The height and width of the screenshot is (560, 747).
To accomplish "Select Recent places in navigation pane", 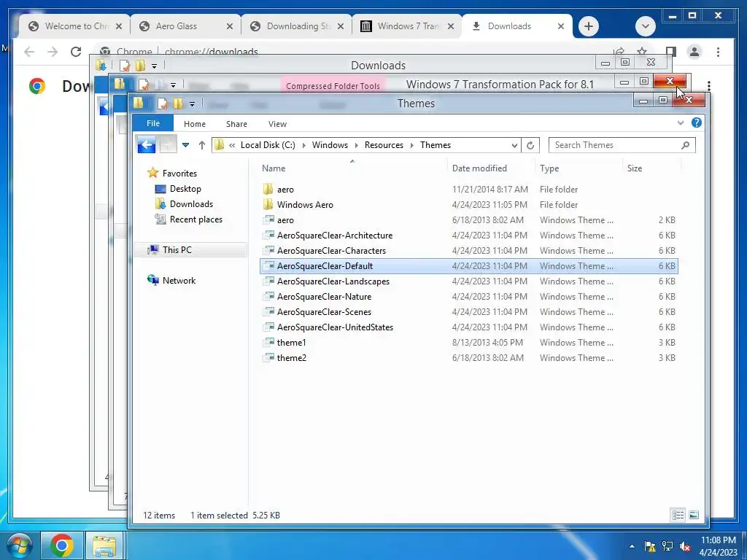I will point(196,219).
